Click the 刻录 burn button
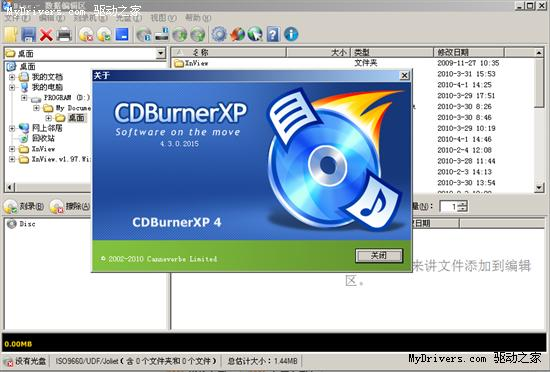The width and height of the screenshot is (550, 372). 24,207
